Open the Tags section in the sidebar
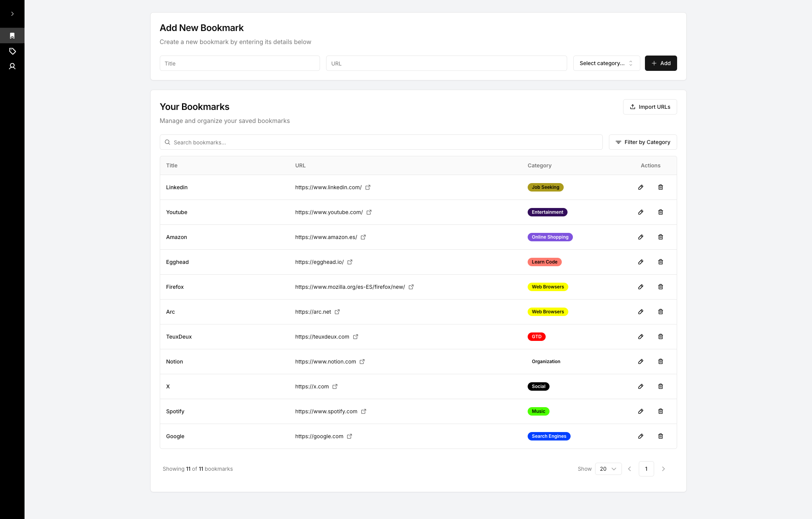The height and width of the screenshot is (519, 812). pos(12,51)
